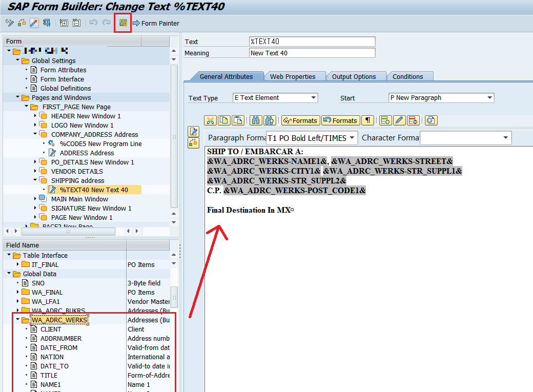Select the NAME1 field in field list
Image resolution: width=533 pixels, height=392 pixels.
(x=50, y=384)
